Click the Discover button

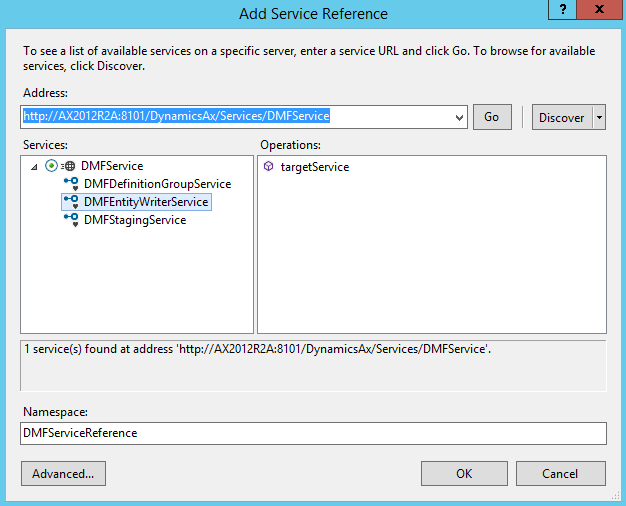[561, 117]
